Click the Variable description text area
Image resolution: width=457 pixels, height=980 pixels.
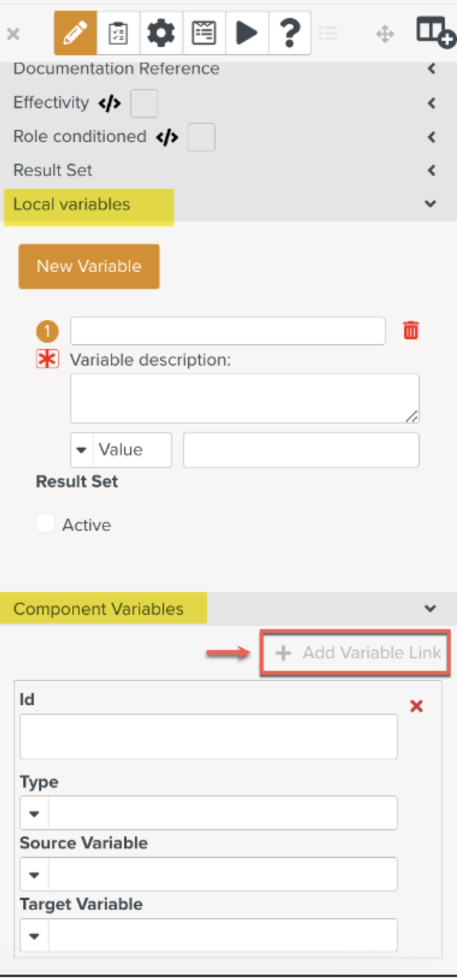point(244,398)
